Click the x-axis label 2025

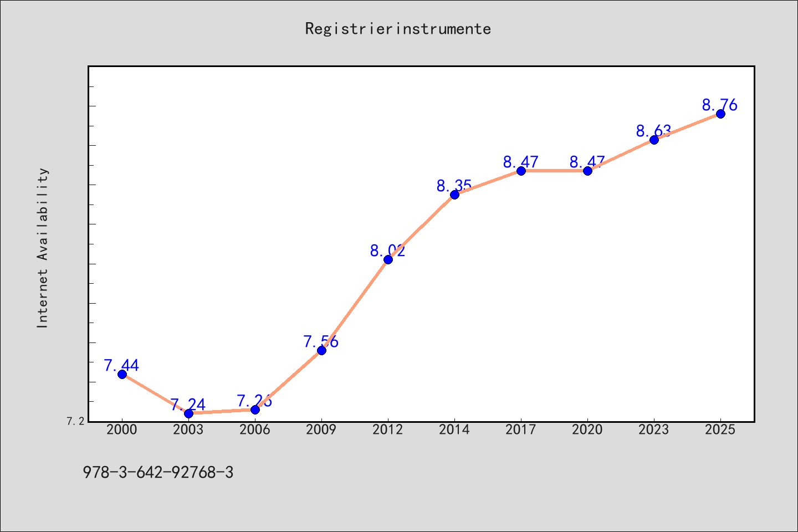click(720, 429)
